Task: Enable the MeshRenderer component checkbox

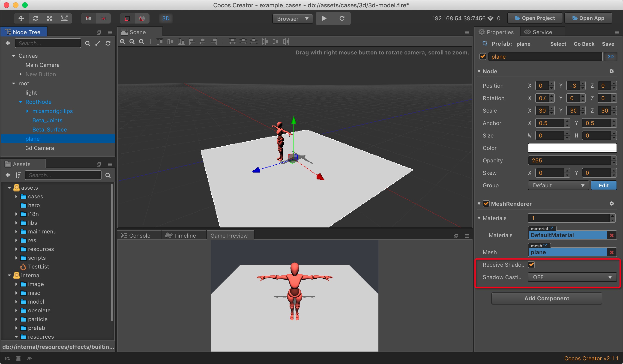Action: pyautogui.click(x=486, y=204)
